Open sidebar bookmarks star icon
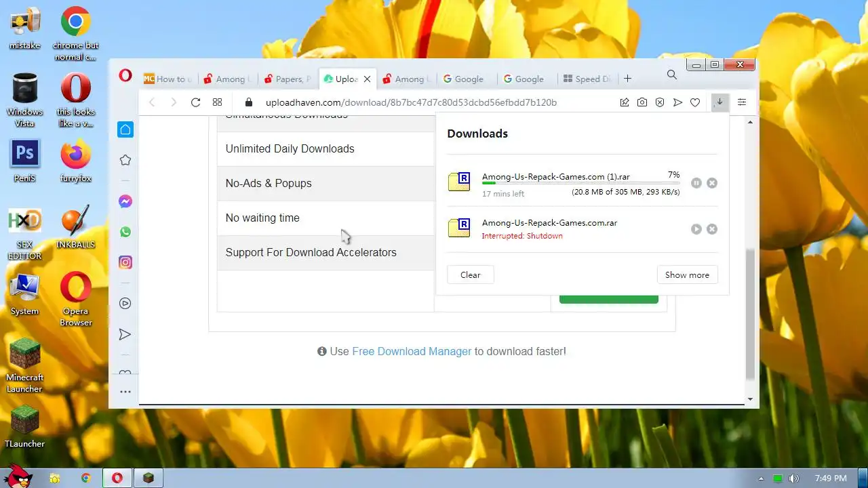Screen dimensions: 868x488 [x=125, y=160]
